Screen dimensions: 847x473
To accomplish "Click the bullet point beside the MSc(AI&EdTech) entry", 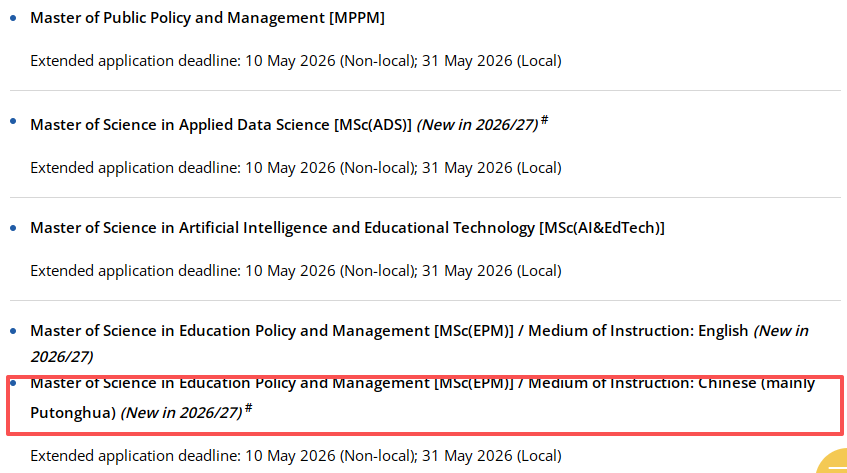I will tap(13, 228).
